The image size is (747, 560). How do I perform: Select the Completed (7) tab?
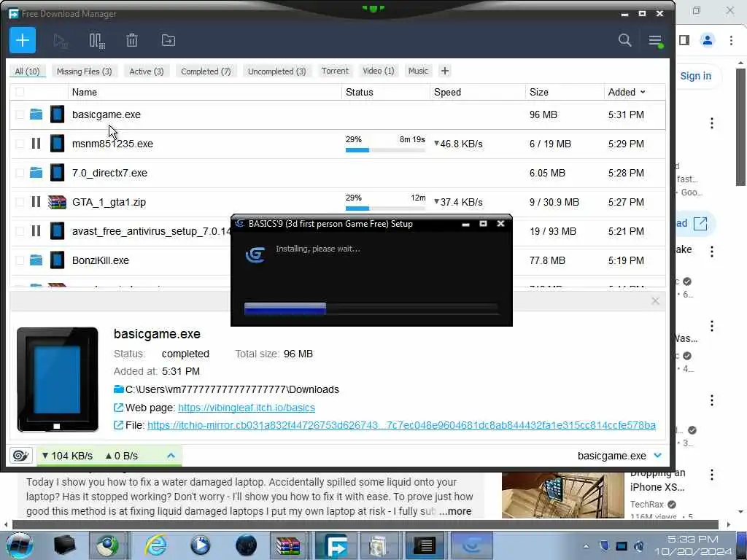206,71
